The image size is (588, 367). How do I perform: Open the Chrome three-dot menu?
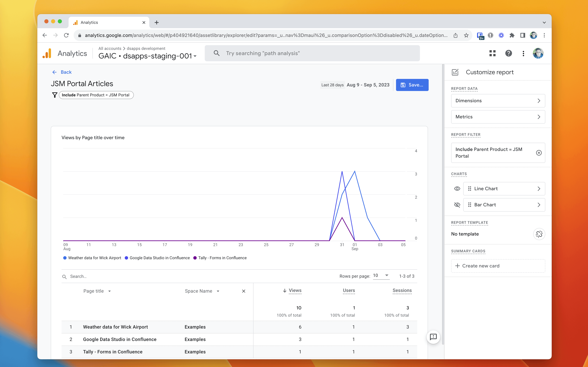[544, 35]
